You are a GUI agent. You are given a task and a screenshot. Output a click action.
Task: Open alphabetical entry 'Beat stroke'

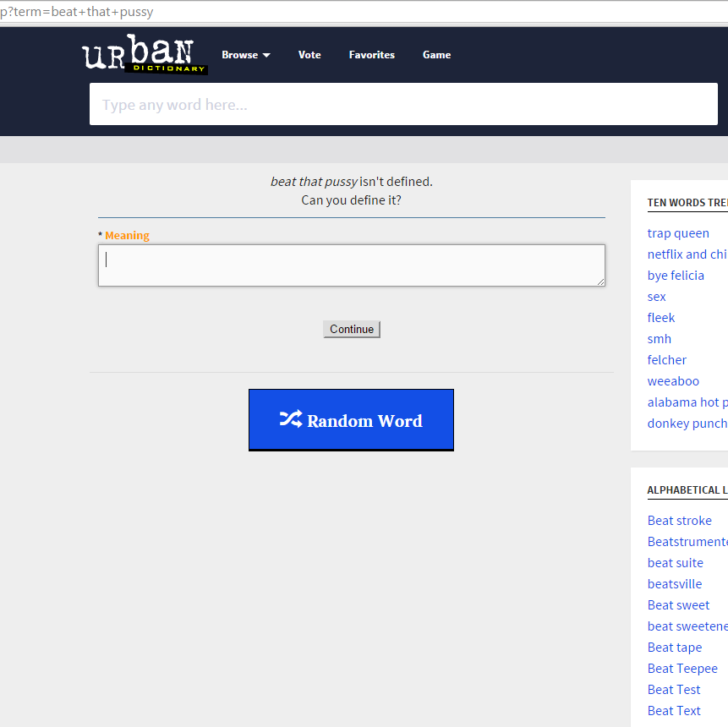679,521
